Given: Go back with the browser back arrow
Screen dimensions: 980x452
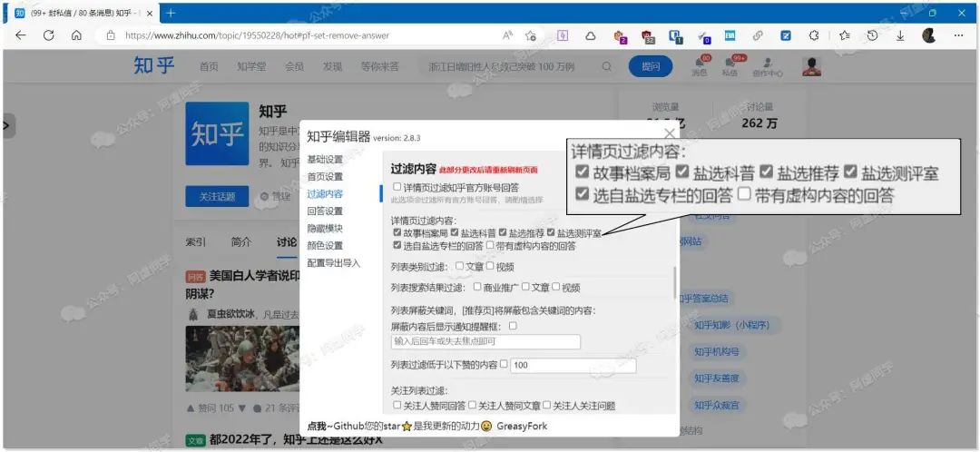Looking at the screenshot, I should [x=21, y=35].
